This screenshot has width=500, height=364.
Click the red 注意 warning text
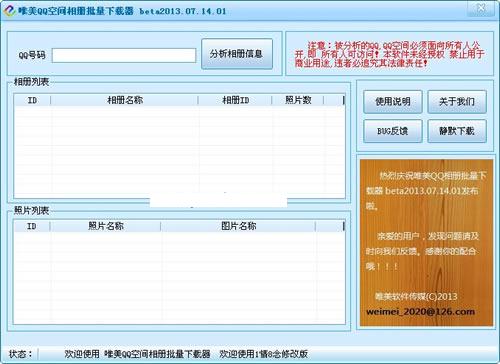tap(389, 54)
